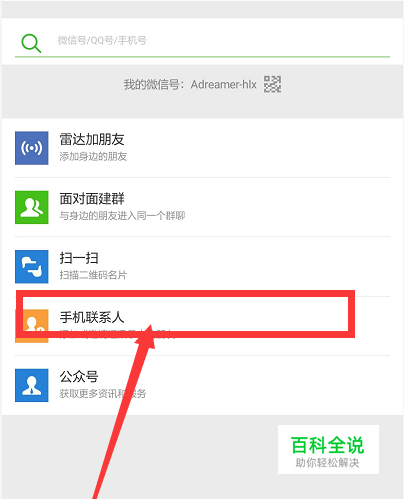Tap the orange contacts icon for 手机联系人
This screenshot has height=499, width=404.
(x=32, y=326)
